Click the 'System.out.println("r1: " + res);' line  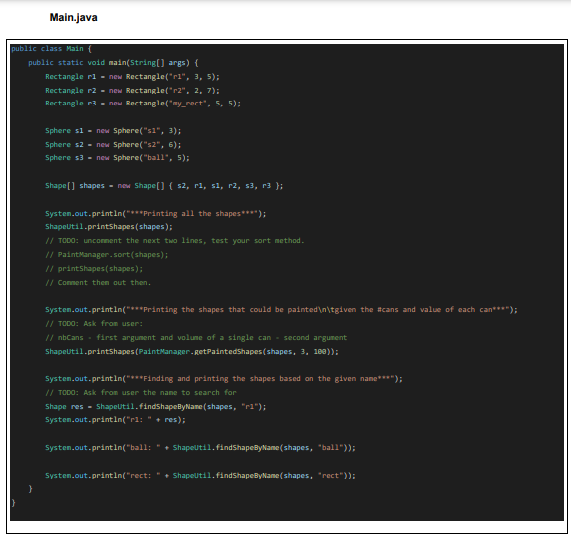[115, 420]
